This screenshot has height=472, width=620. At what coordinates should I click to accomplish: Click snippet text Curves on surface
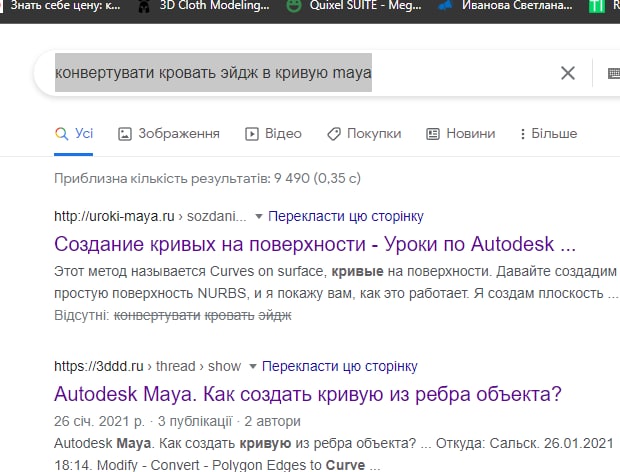tap(268, 272)
